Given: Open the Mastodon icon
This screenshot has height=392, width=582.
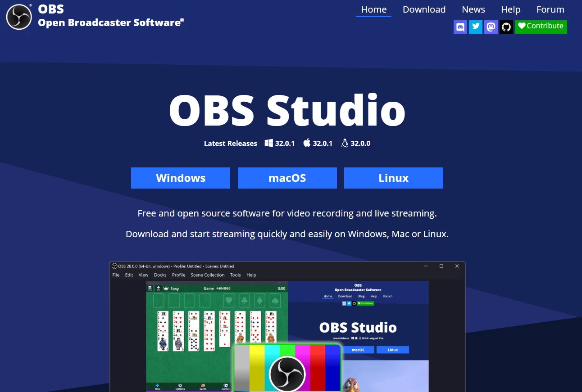Looking at the screenshot, I should coord(491,27).
